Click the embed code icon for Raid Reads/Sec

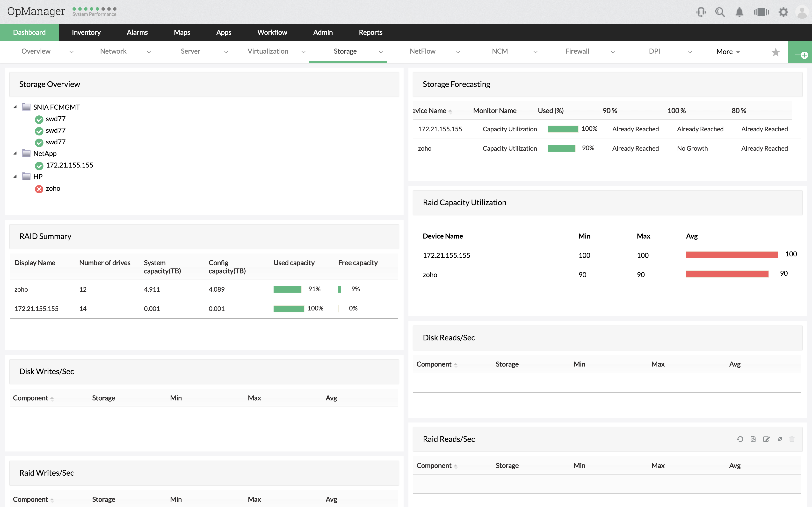click(753, 439)
